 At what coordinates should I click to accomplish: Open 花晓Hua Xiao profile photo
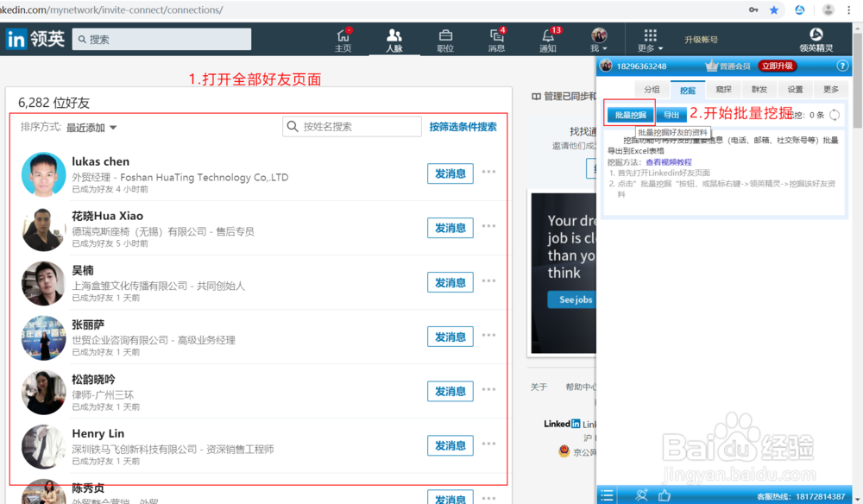pos(43,229)
